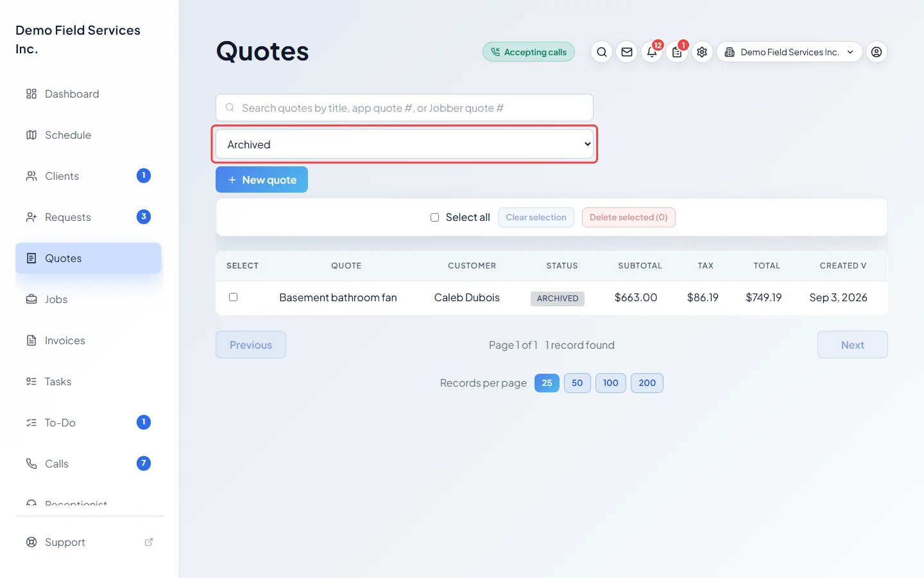This screenshot has width=924, height=578.
Task: Open Jobs from the sidebar menu
Action: point(89,299)
